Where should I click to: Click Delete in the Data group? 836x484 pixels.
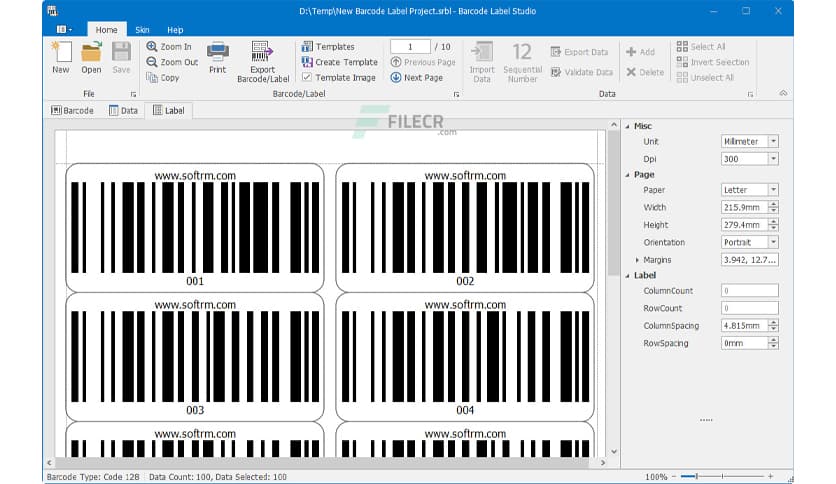pos(645,72)
